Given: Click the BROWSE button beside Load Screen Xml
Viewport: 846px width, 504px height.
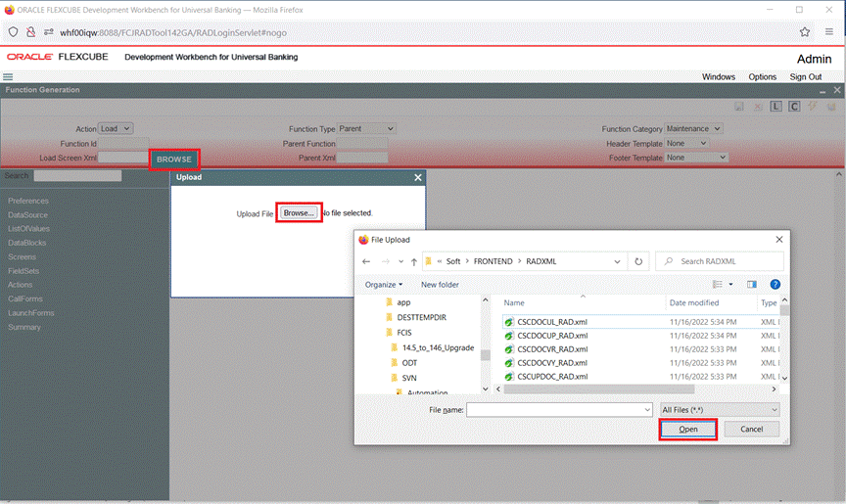Looking at the screenshot, I should tap(174, 160).
